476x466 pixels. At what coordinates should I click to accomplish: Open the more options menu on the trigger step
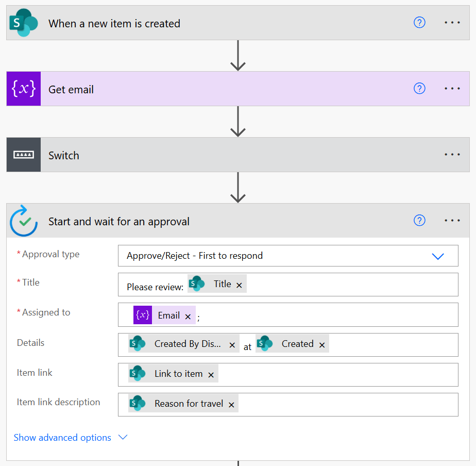click(x=452, y=23)
